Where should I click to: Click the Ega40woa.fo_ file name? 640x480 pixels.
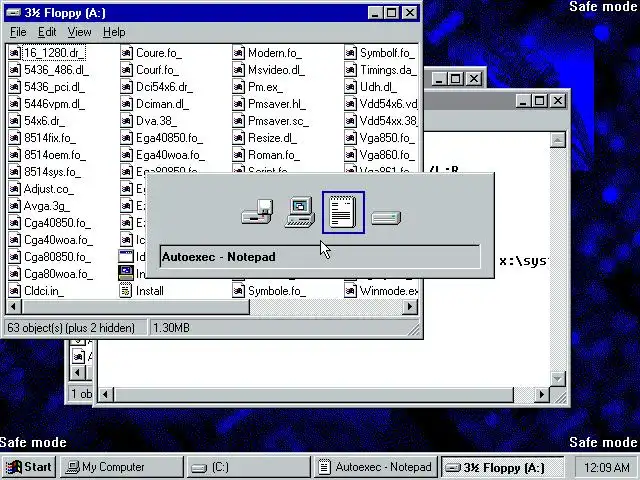(x=170, y=155)
